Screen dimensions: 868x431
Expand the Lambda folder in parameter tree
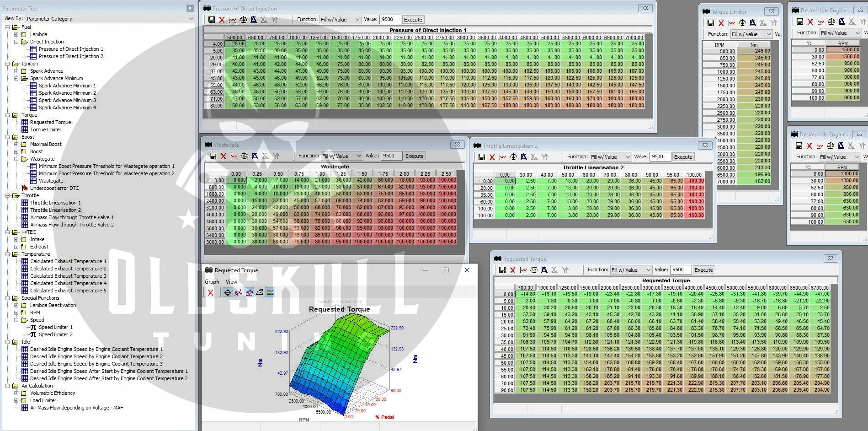[x=16, y=34]
